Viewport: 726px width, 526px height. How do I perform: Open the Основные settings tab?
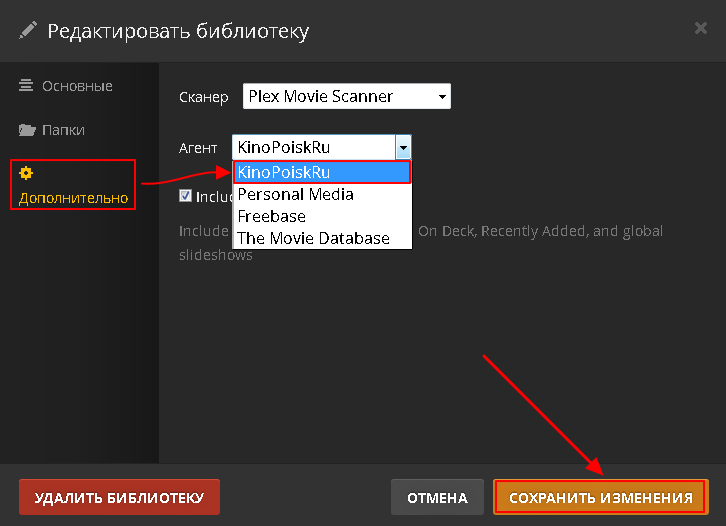pyautogui.click(x=66, y=86)
